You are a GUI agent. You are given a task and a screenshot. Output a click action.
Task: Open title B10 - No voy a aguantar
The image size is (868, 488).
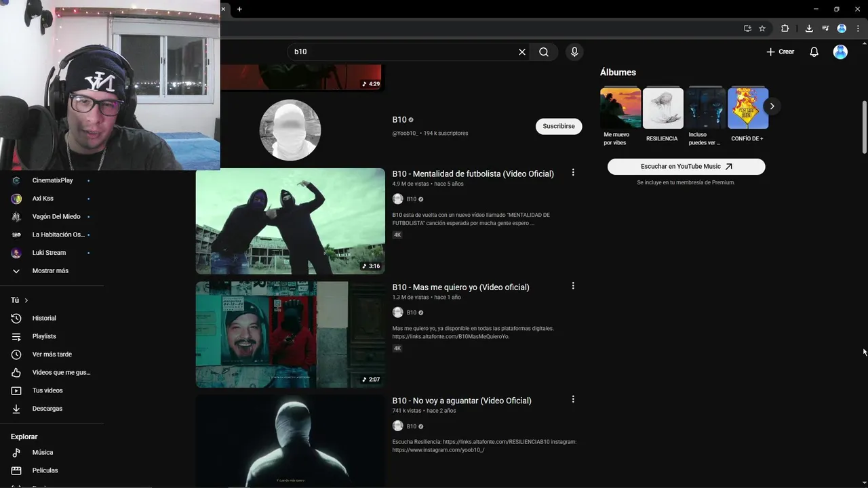(462, 401)
